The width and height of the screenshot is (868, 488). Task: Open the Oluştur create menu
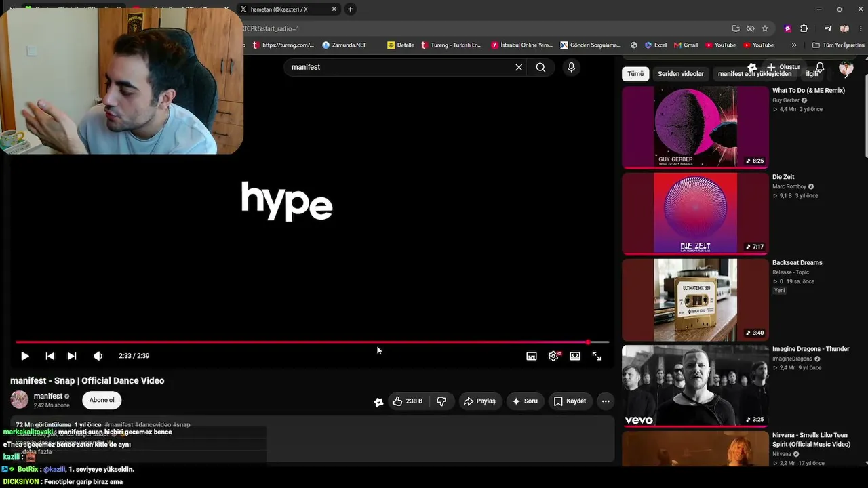(783, 67)
